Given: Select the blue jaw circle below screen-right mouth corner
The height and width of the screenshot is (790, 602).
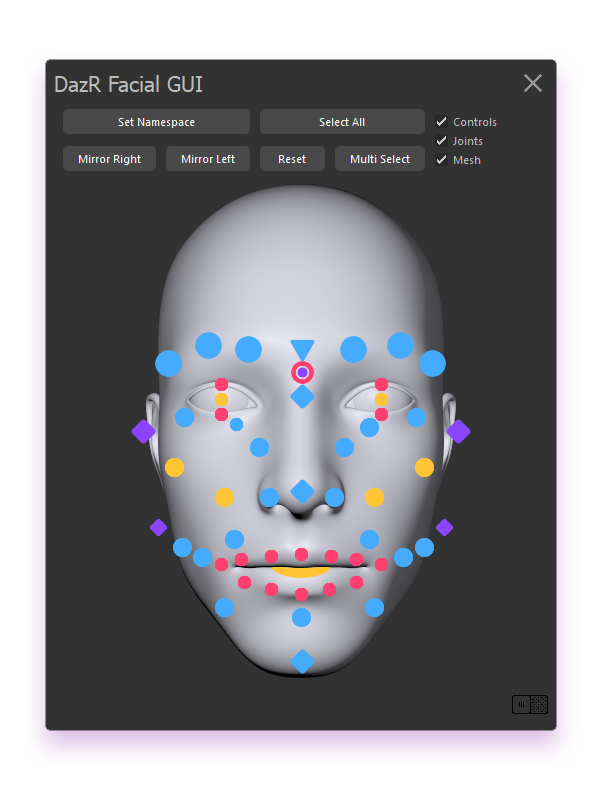Looking at the screenshot, I should coord(374,607).
